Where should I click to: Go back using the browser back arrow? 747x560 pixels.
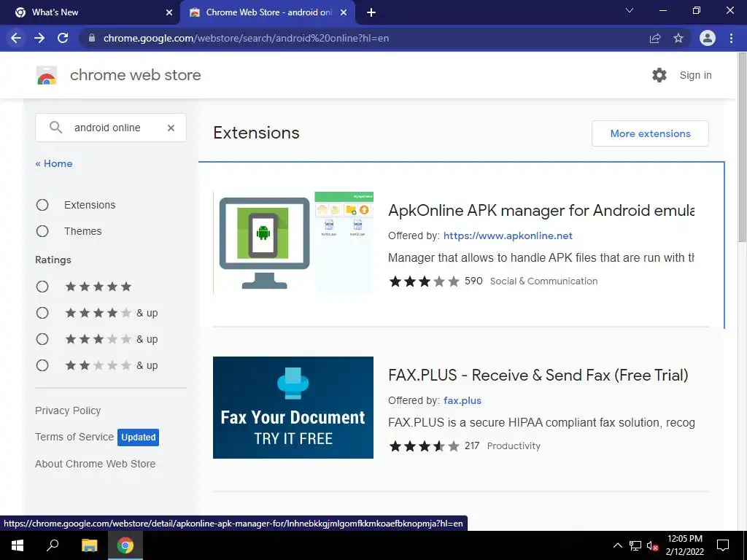coord(16,38)
